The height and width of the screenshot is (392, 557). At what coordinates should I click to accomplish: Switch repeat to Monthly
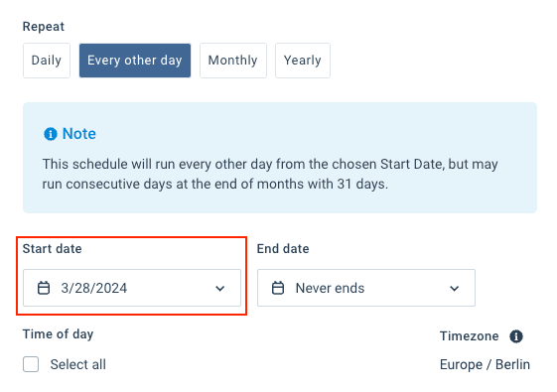233,61
